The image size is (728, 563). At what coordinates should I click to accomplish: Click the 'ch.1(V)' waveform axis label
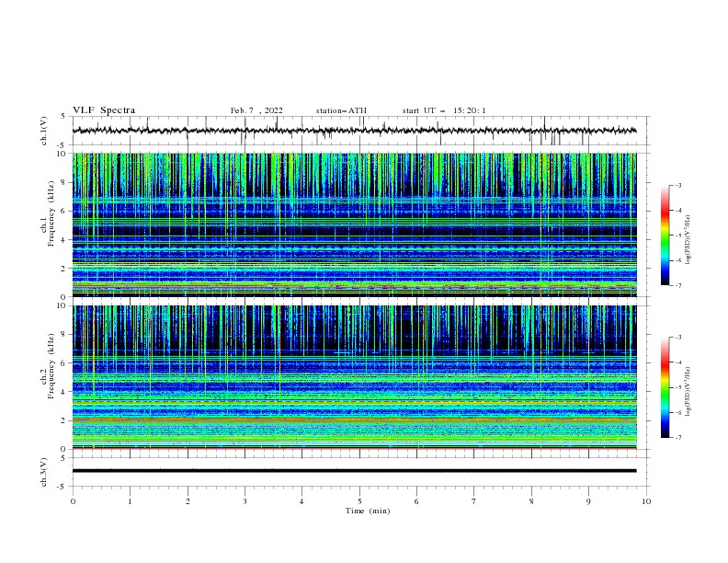(44, 131)
